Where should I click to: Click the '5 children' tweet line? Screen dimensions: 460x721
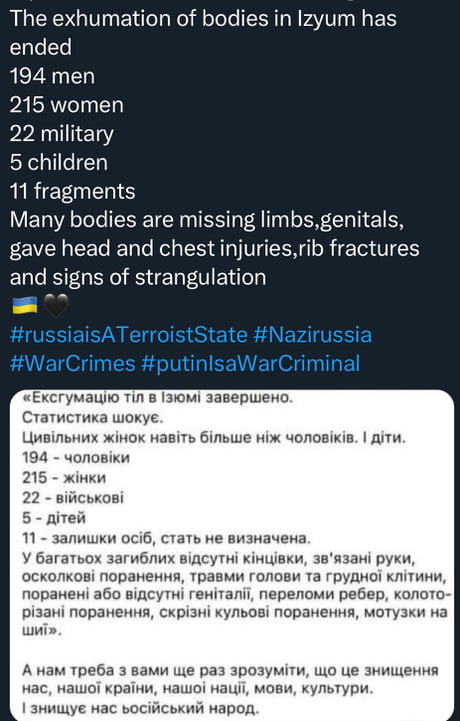(59, 162)
